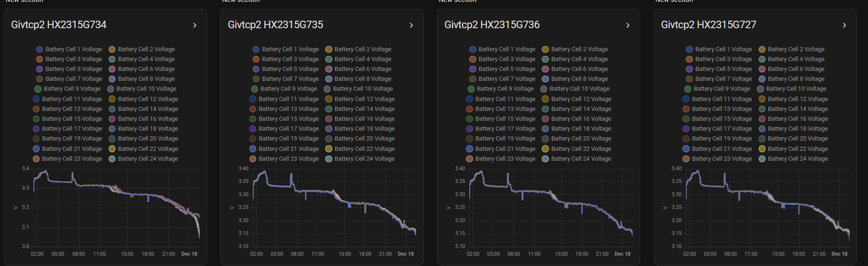Screen dimensions: 868x266
Task: Click Battery Cell 2 Voltage color dot in HX2315G735
Action: click(x=329, y=49)
